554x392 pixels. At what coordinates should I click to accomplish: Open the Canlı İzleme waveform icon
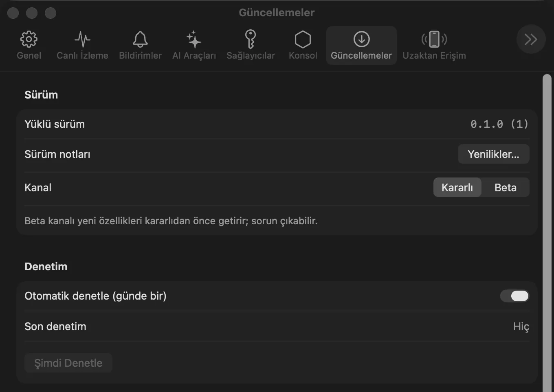(x=82, y=39)
